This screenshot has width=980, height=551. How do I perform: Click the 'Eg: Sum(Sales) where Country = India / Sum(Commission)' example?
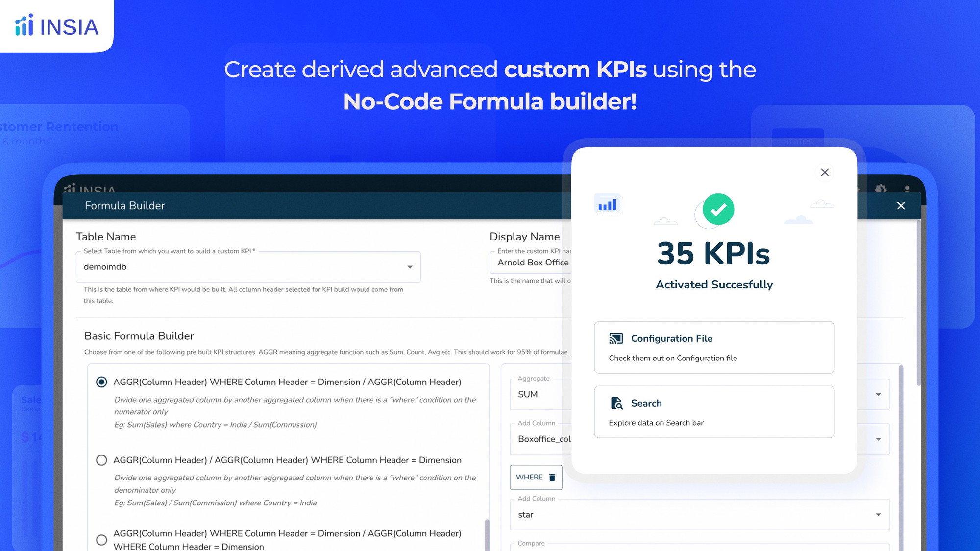216,425
